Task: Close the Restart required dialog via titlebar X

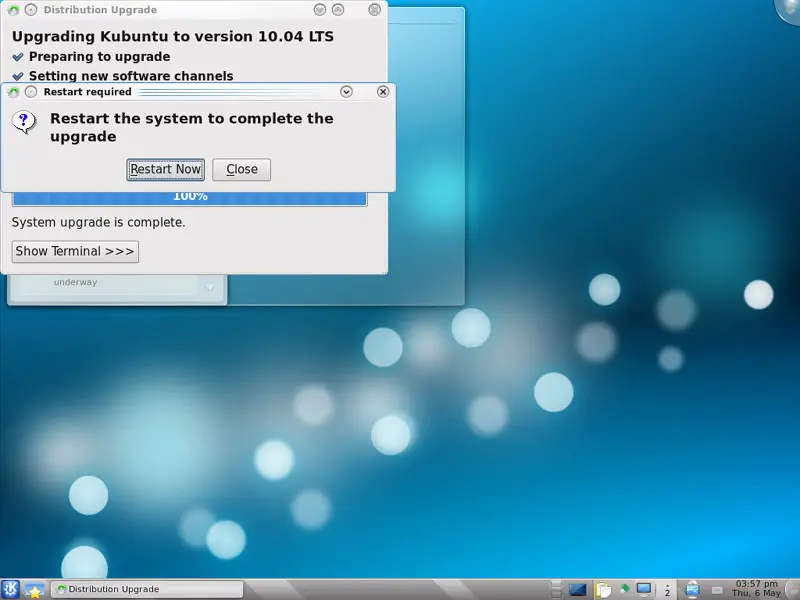Action: tap(383, 92)
